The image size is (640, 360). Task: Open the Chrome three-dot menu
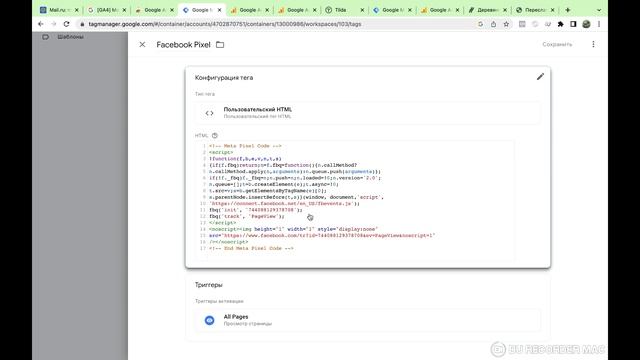(599, 24)
